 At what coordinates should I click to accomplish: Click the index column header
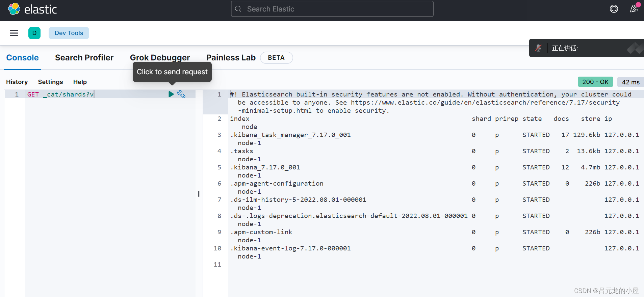240,119
